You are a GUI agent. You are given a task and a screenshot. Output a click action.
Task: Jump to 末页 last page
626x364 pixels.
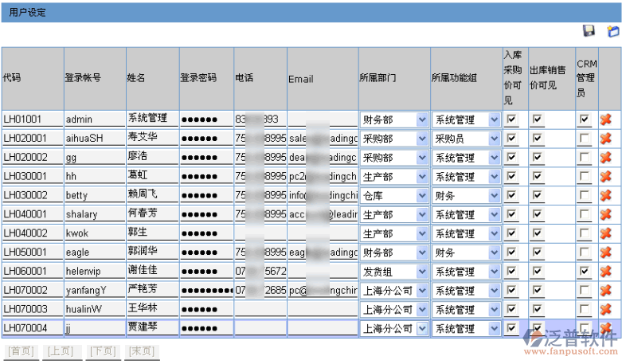142,351
